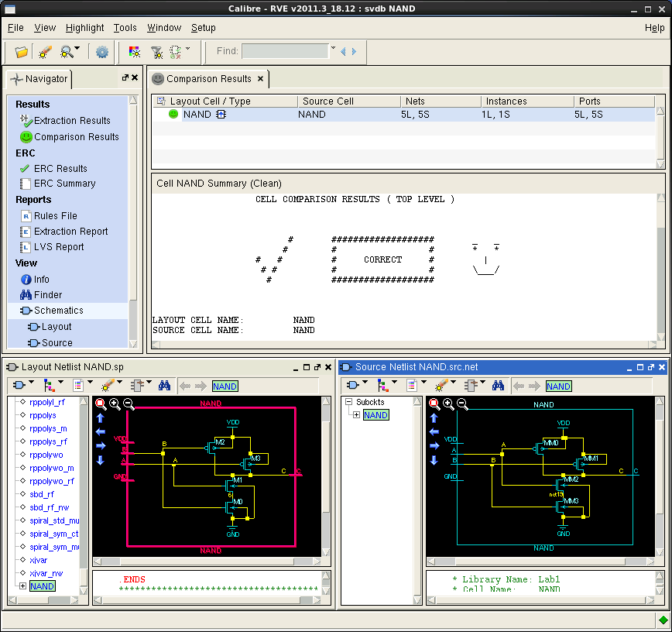Viewport: 672px width, 632px height.
Task: Open dropdown arrow beside main toolbar zoom-highlight icon
Action: click(77, 48)
